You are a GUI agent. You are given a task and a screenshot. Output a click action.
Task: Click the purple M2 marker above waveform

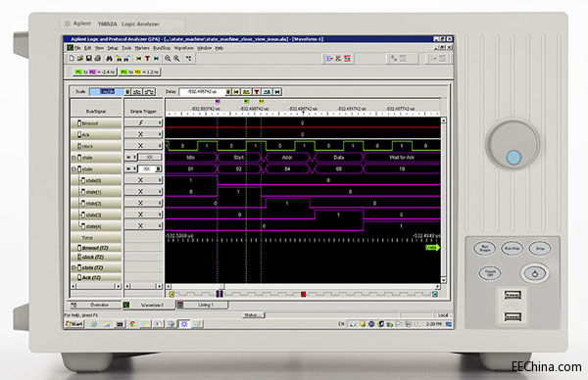[218, 101]
